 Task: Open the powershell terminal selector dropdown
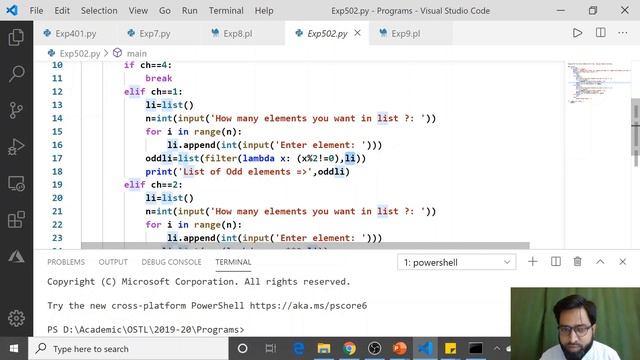click(x=456, y=262)
